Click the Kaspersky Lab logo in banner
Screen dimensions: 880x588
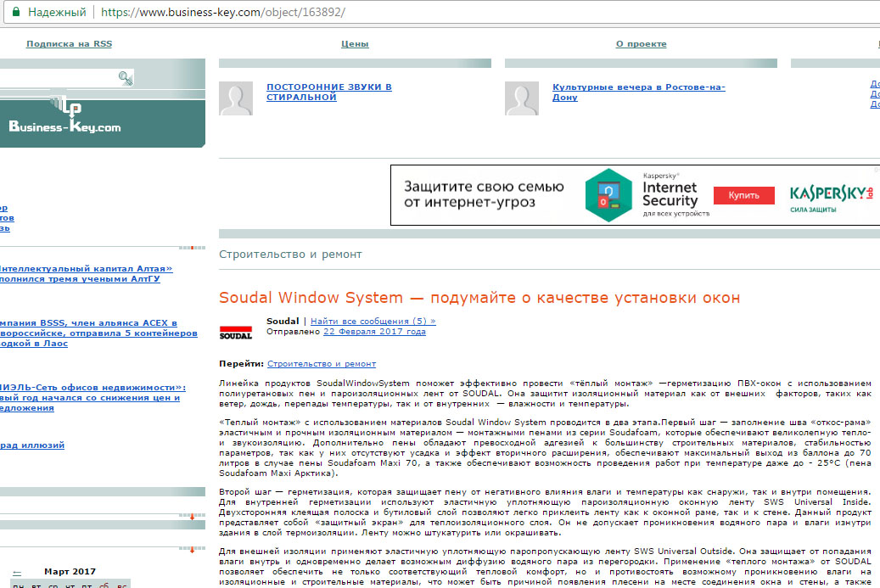click(x=831, y=198)
